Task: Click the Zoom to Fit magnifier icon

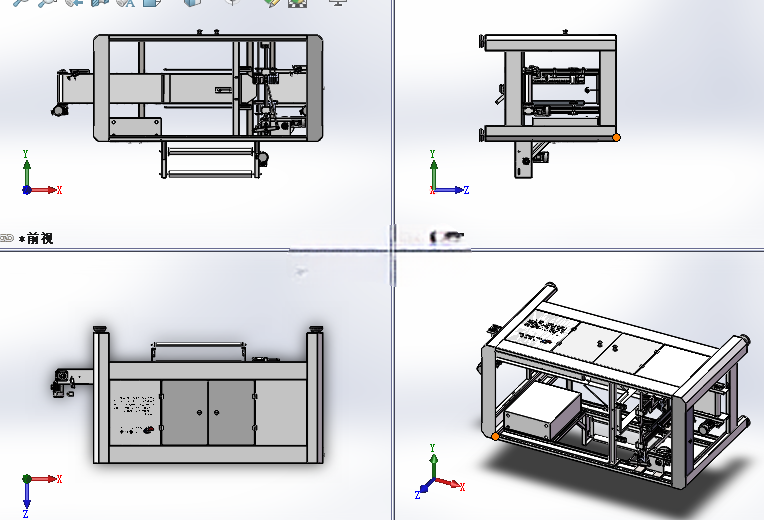Action: (20, 2)
